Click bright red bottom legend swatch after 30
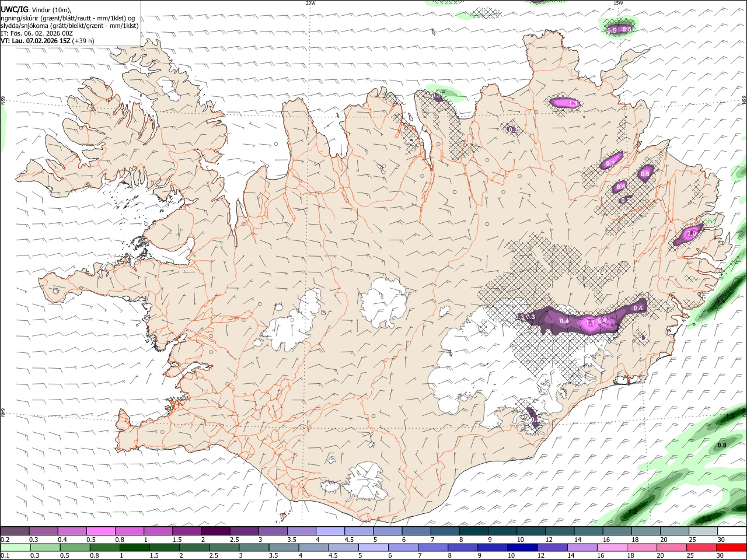The width and height of the screenshot is (747, 560). pos(731,547)
